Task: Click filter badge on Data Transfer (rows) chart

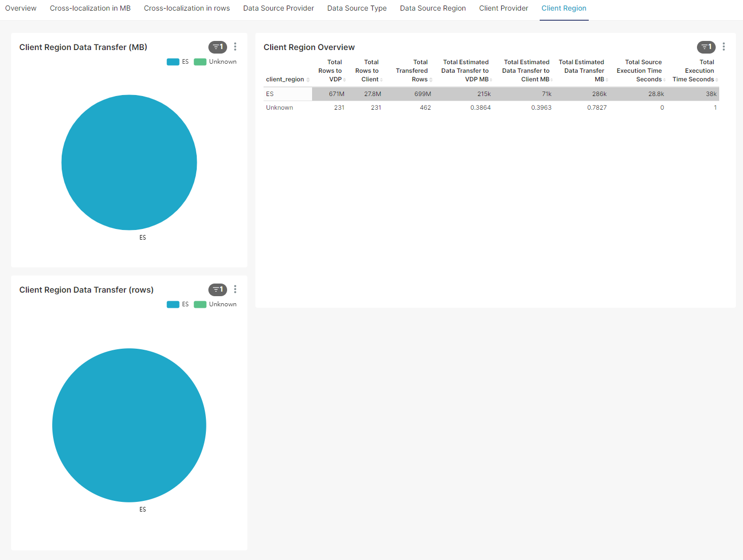Action: [217, 290]
